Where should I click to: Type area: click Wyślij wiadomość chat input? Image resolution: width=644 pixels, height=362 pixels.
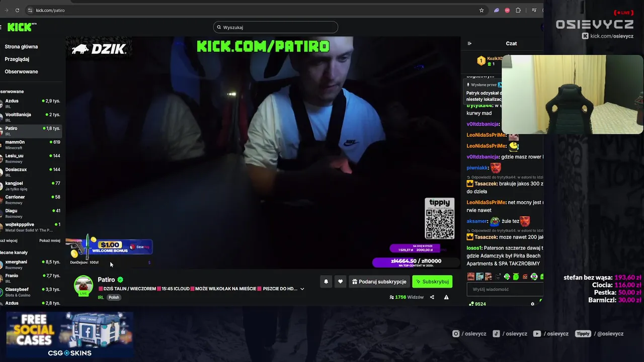tap(505, 289)
